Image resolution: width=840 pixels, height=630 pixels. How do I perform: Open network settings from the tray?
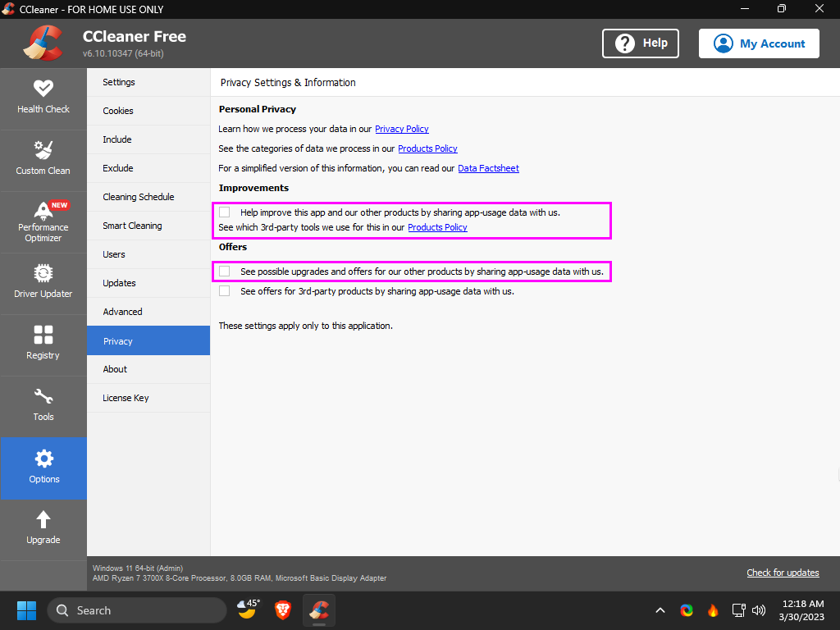[x=739, y=610]
